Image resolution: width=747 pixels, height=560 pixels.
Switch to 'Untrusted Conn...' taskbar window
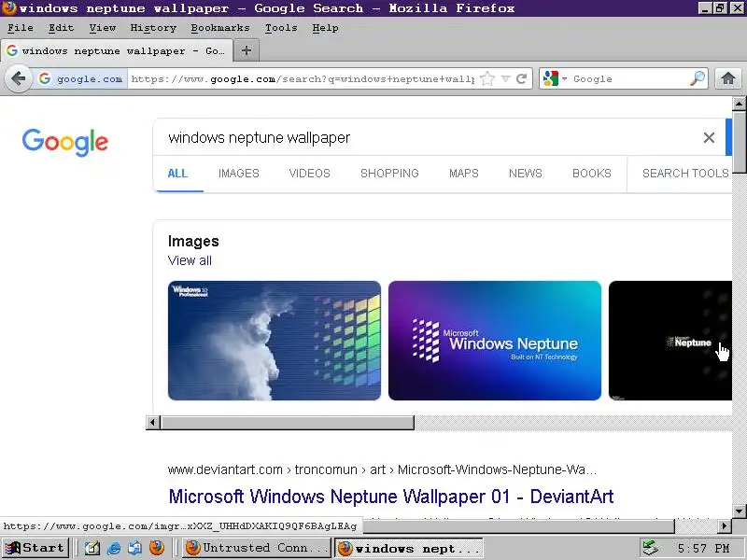coord(256,548)
